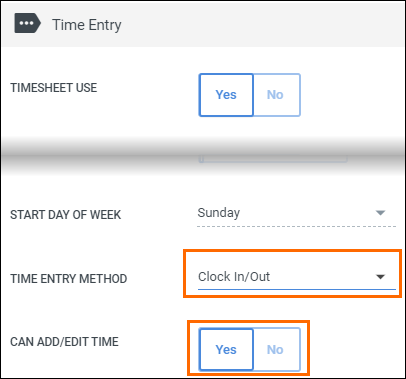The width and height of the screenshot is (406, 379).
Task: Open the Clock In/Out method selection
Action: pyautogui.click(x=297, y=277)
